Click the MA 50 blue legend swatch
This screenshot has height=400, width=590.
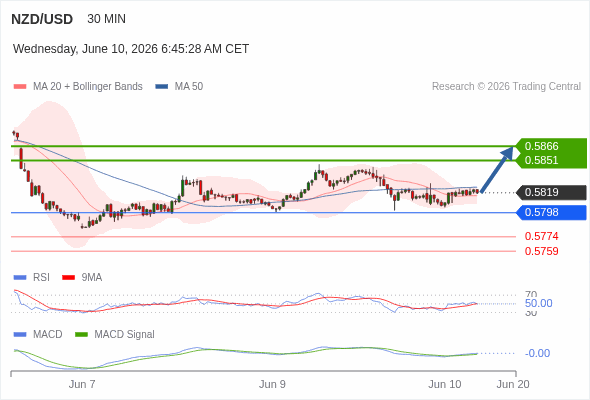[x=162, y=87]
